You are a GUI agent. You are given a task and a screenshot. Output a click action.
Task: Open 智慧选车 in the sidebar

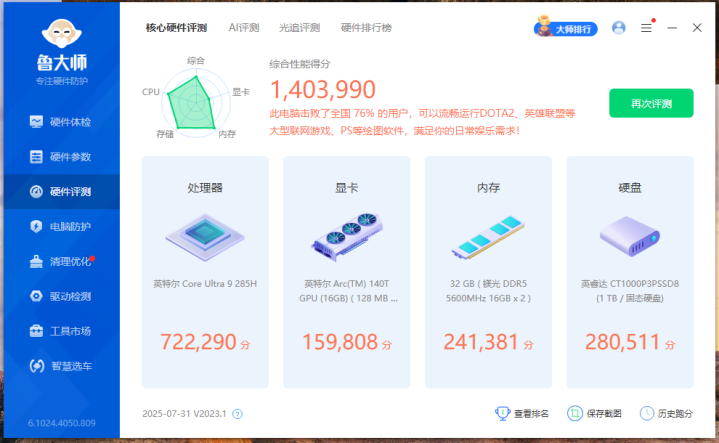[61, 366]
